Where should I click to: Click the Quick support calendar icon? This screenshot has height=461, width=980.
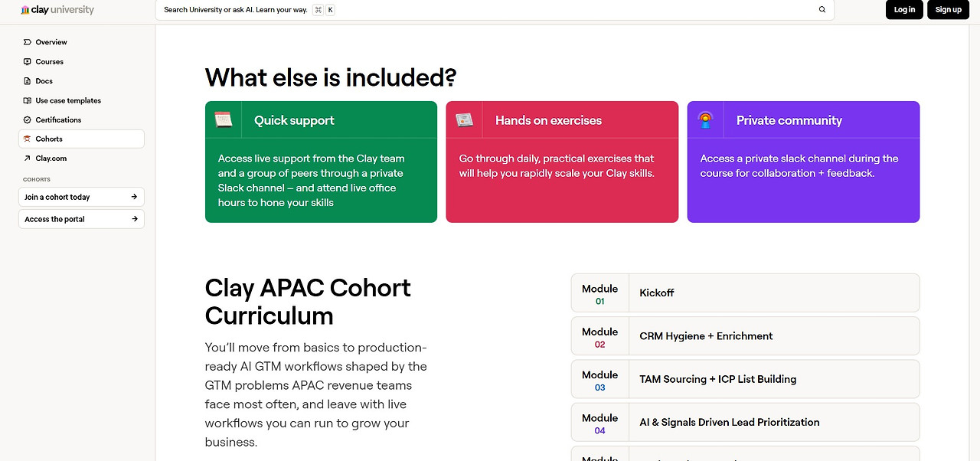click(223, 119)
